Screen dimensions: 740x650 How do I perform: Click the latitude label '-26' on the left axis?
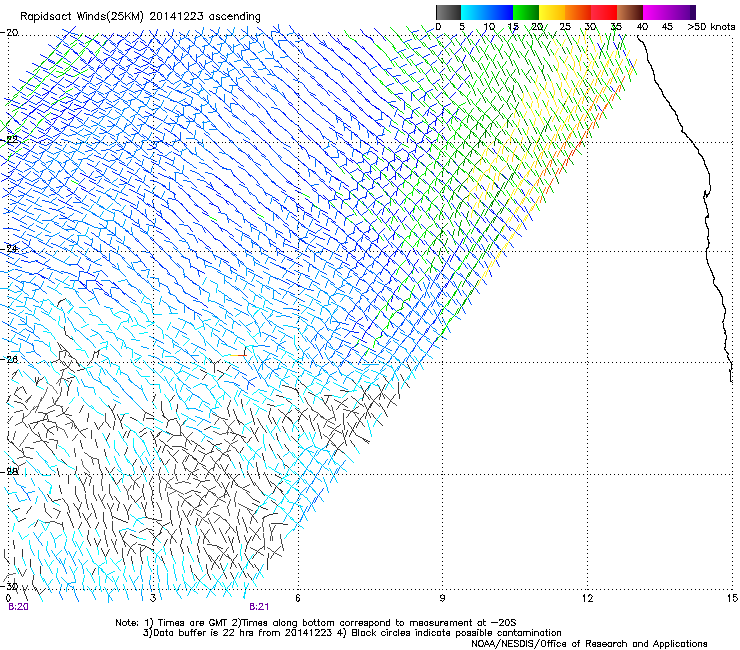(x=10, y=359)
